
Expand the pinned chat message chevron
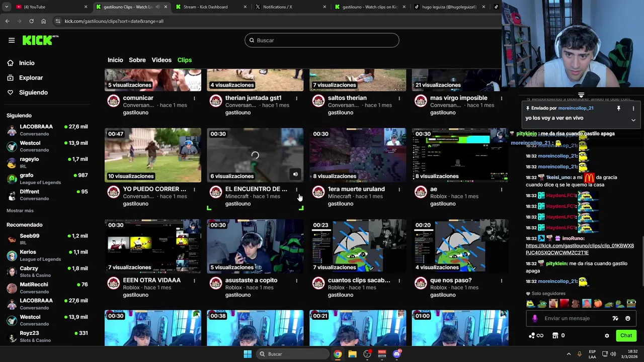pos(633,120)
